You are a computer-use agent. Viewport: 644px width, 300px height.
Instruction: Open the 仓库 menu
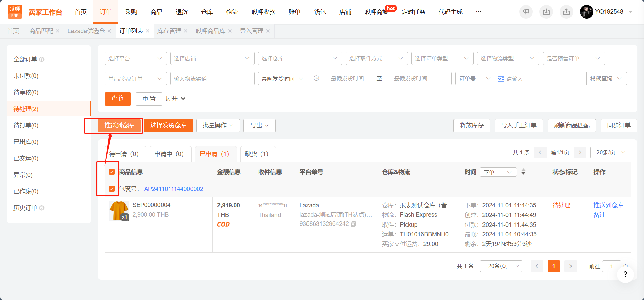coord(207,12)
